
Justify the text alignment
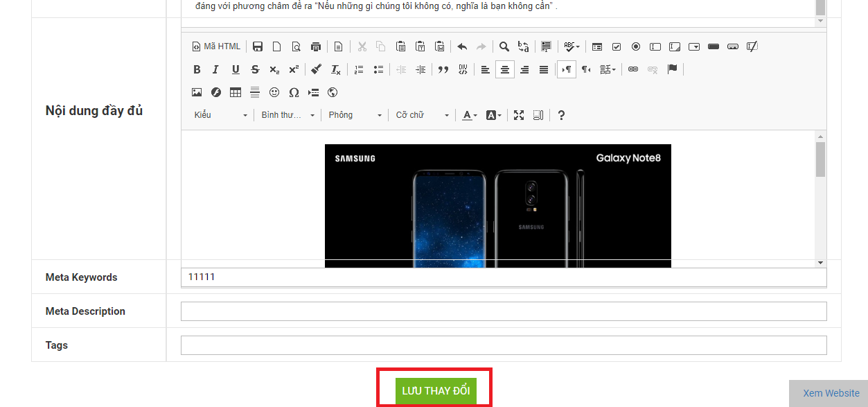coord(544,69)
